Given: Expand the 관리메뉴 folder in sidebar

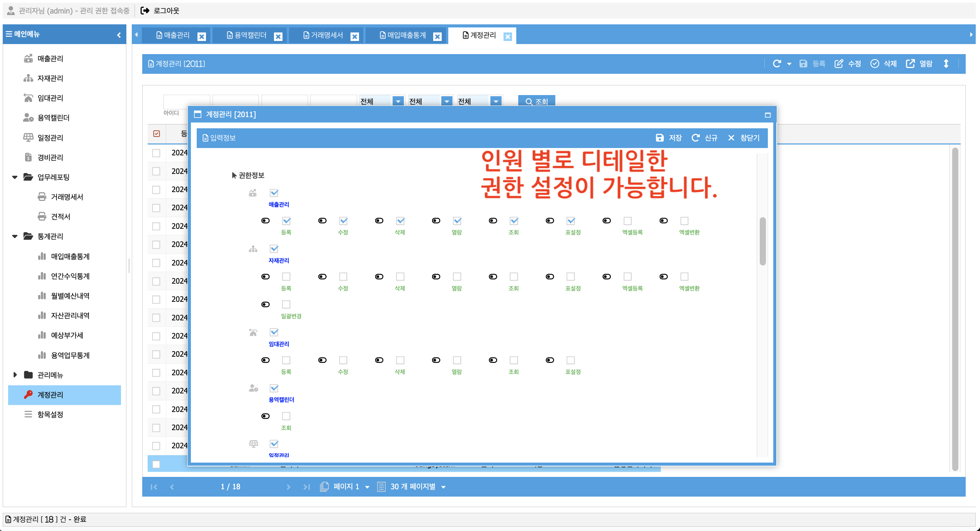Looking at the screenshot, I should pos(15,375).
